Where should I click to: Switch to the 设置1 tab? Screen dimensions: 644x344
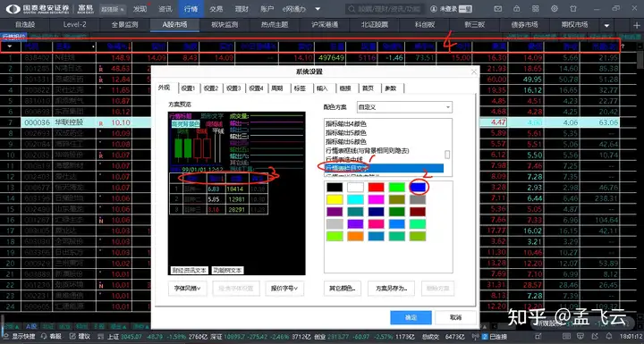coord(190,88)
